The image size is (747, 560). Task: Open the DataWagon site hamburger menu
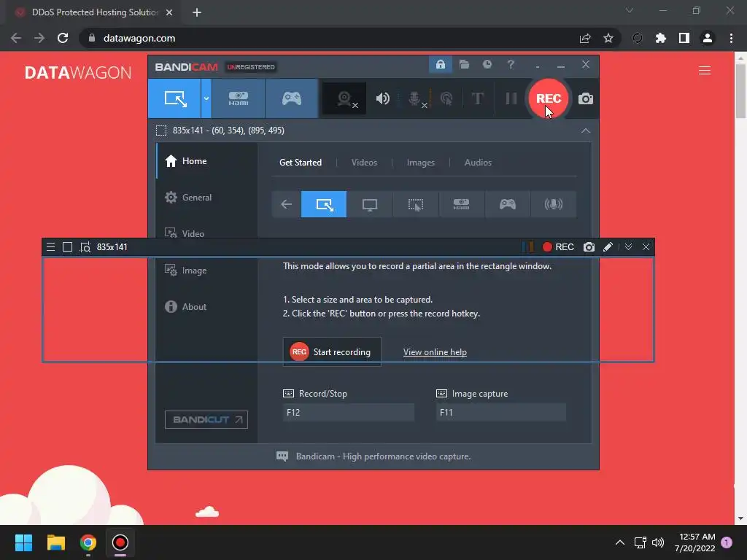[x=704, y=71]
